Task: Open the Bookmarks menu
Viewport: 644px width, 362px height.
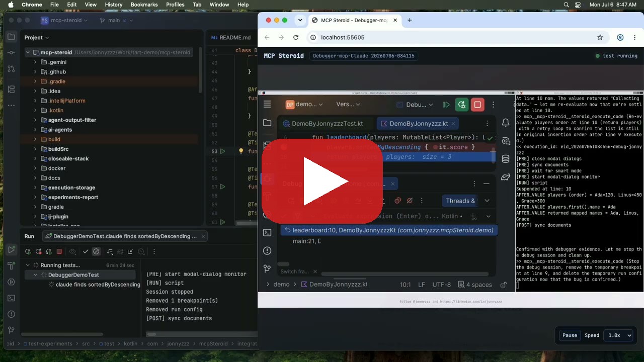Action: (x=144, y=5)
